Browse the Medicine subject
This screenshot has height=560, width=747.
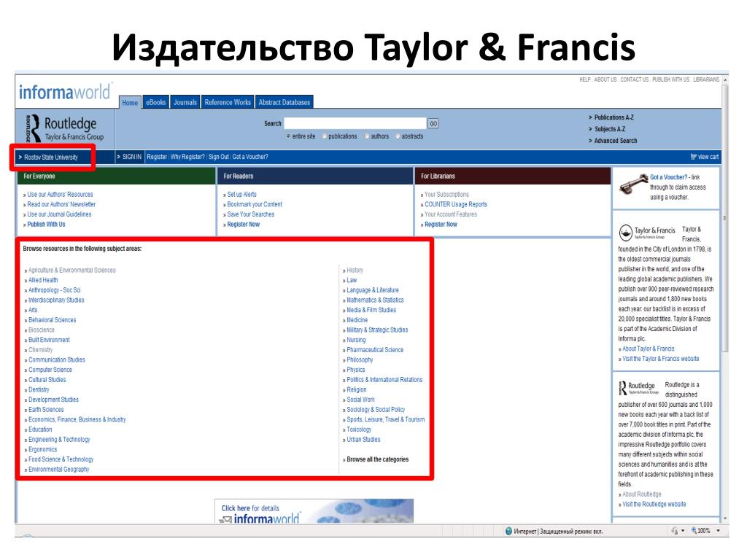click(357, 320)
